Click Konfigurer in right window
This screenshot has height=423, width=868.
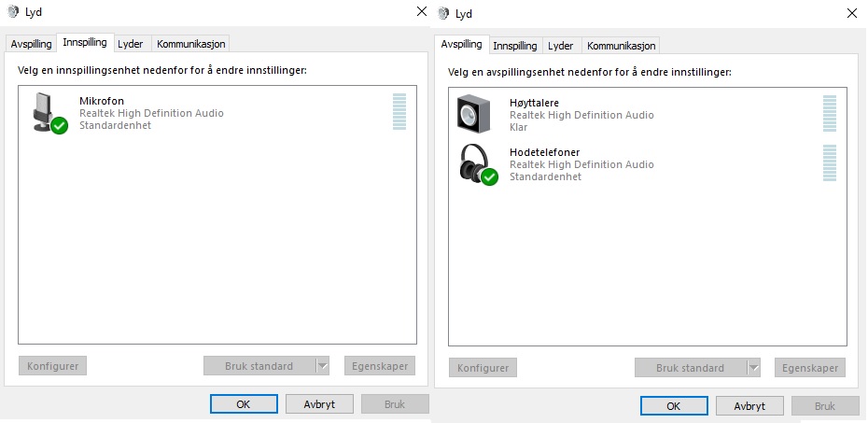click(x=483, y=368)
